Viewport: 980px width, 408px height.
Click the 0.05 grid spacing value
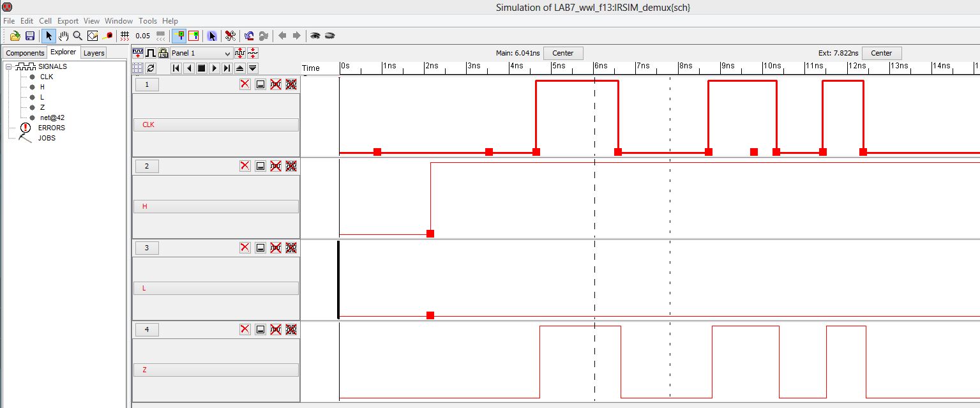coord(143,36)
